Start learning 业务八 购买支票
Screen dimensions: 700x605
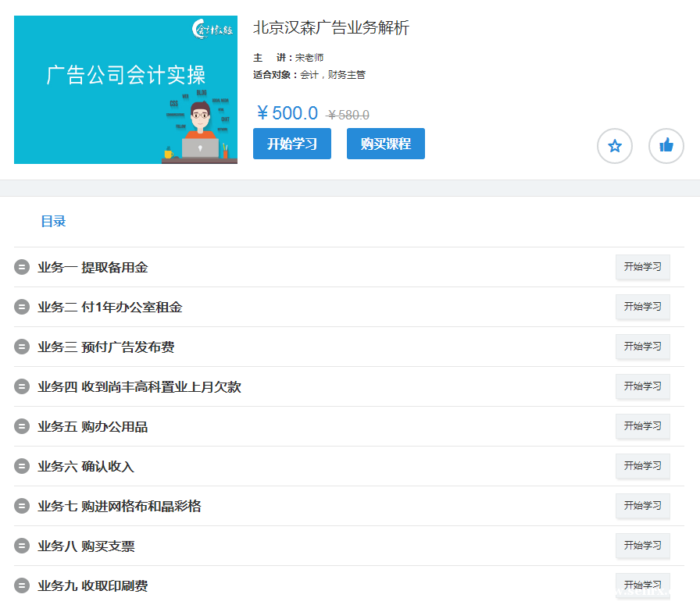[x=642, y=546]
